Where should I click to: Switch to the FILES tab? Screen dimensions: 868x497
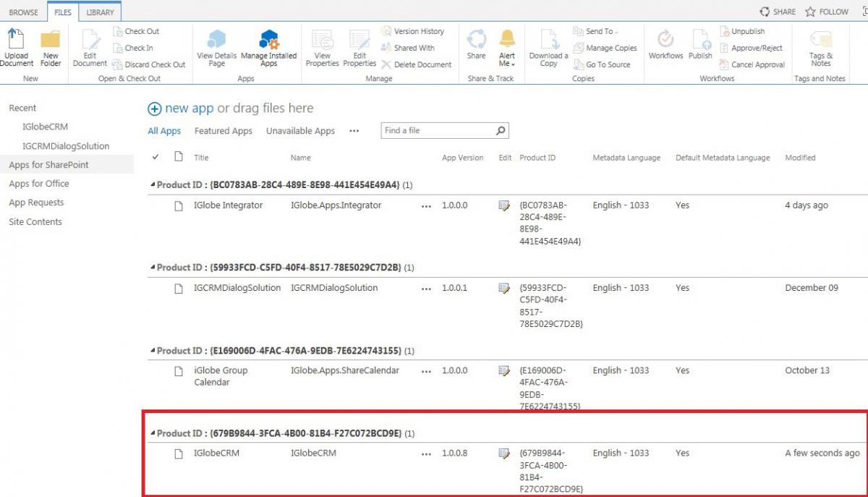(63, 12)
